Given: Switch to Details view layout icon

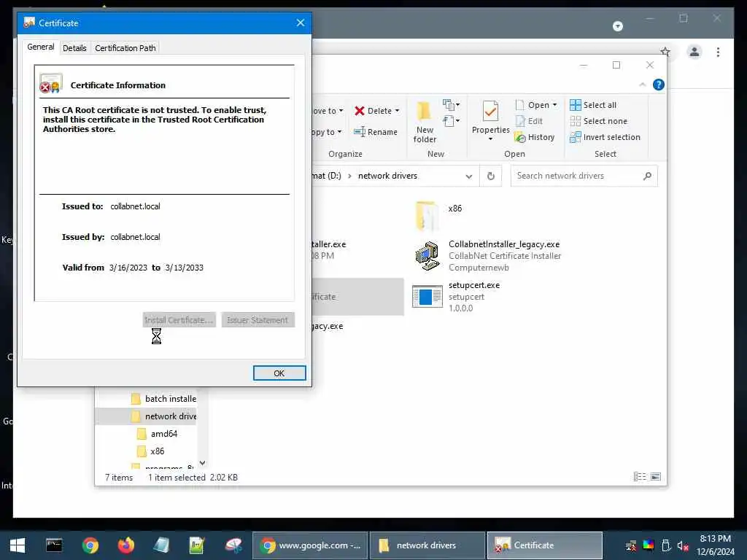Looking at the screenshot, I should coord(639,476).
